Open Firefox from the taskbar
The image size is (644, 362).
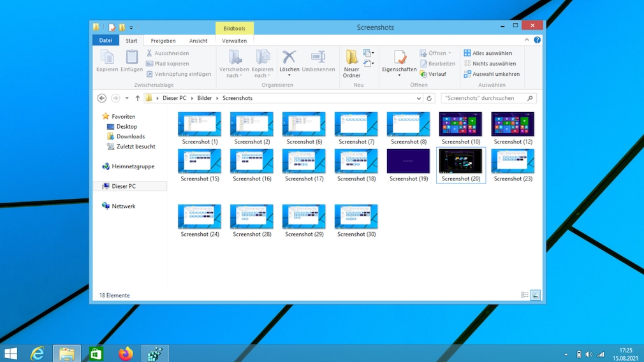pyautogui.click(x=126, y=353)
